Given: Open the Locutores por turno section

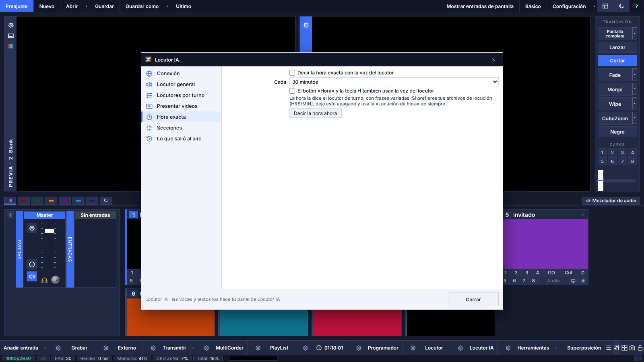Looking at the screenshot, I should tap(182, 95).
